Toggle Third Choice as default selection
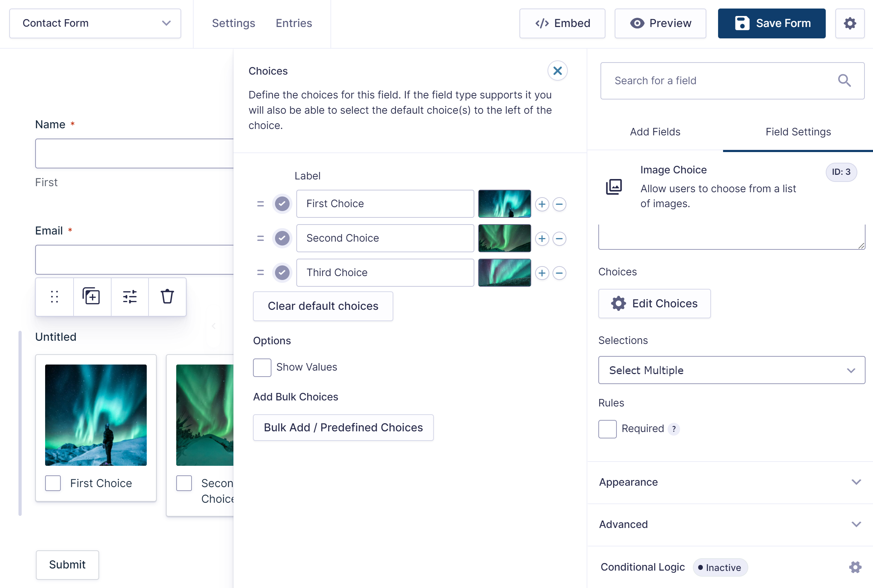This screenshot has height=588, width=873. click(282, 273)
